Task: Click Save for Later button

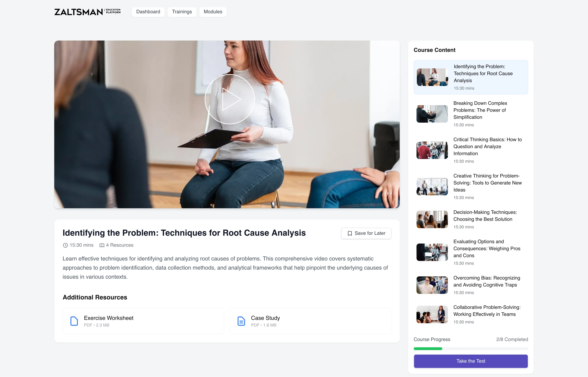Action: 366,233
